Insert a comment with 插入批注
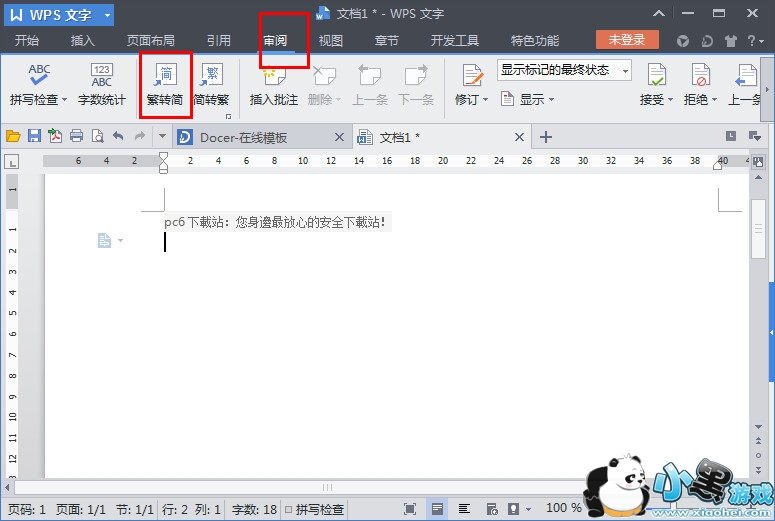Screen dimensions: 775x521 (x=274, y=84)
